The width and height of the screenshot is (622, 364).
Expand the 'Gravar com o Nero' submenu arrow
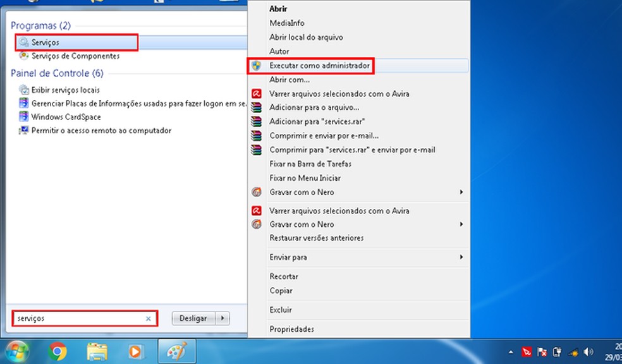coord(462,192)
